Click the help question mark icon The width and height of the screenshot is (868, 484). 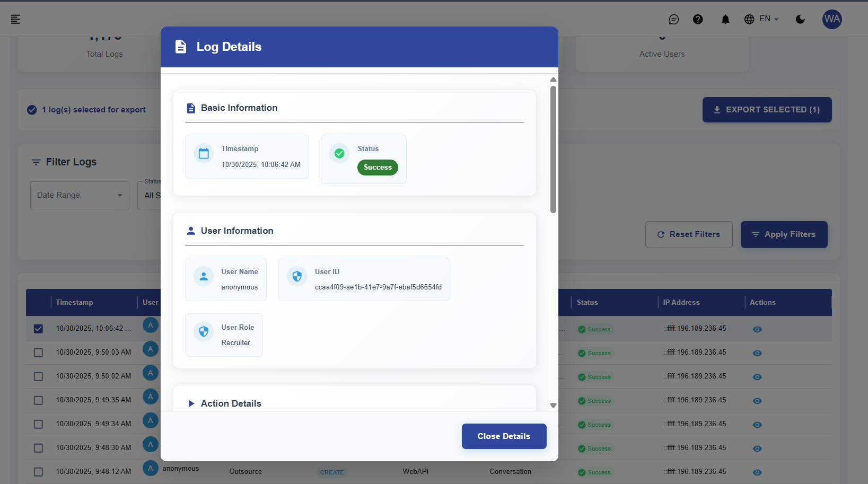click(x=698, y=19)
